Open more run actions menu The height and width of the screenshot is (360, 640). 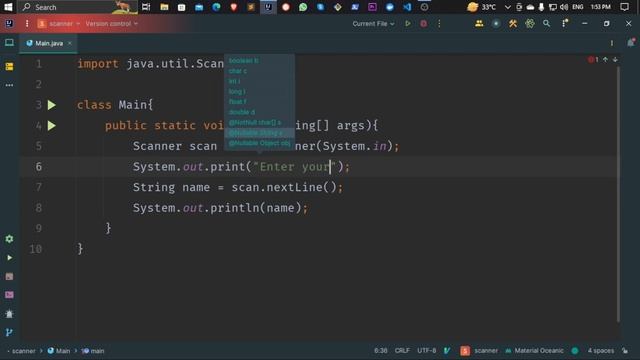click(x=439, y=24)
